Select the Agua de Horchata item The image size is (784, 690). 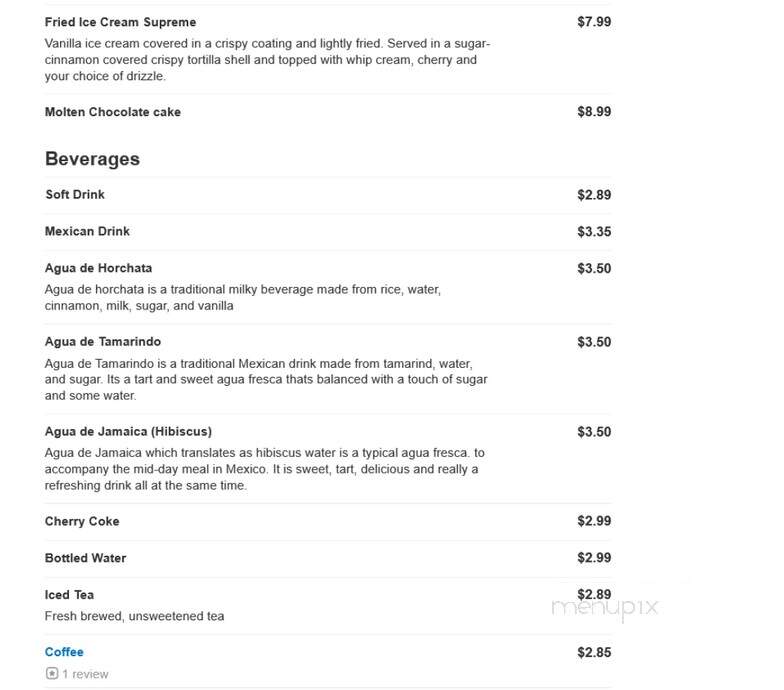[x=98, y=268]
